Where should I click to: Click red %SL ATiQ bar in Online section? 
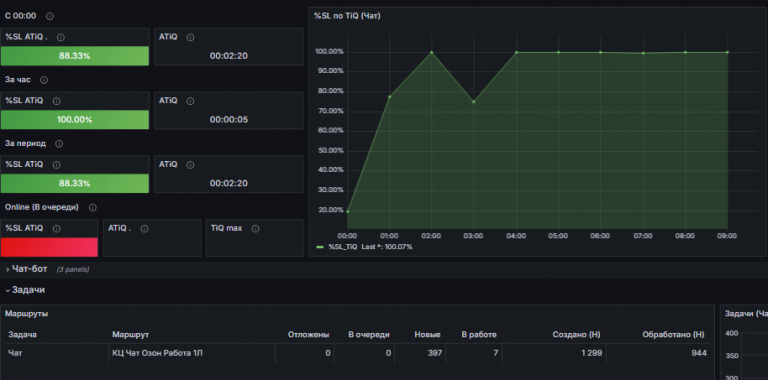coord(49,247)
